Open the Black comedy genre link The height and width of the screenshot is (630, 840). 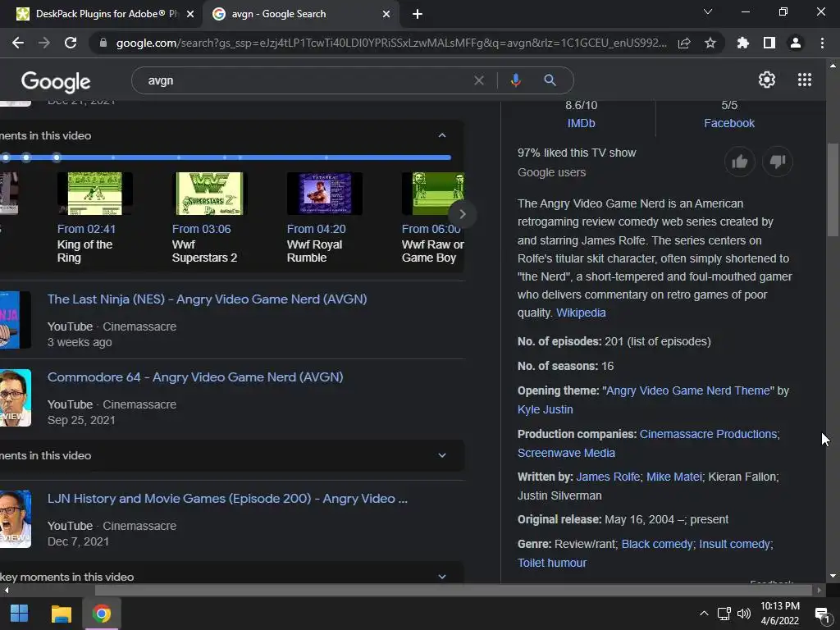(x=657, y=545)
